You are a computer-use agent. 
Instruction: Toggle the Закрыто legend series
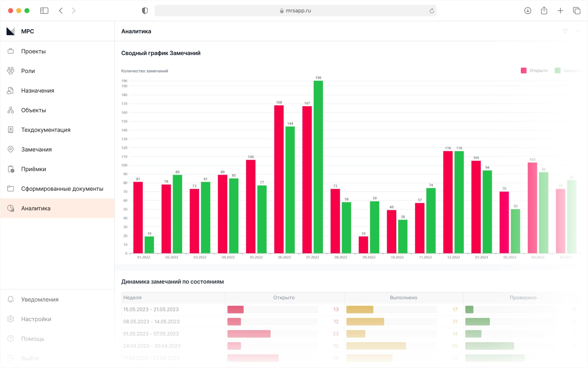point(568,70)
